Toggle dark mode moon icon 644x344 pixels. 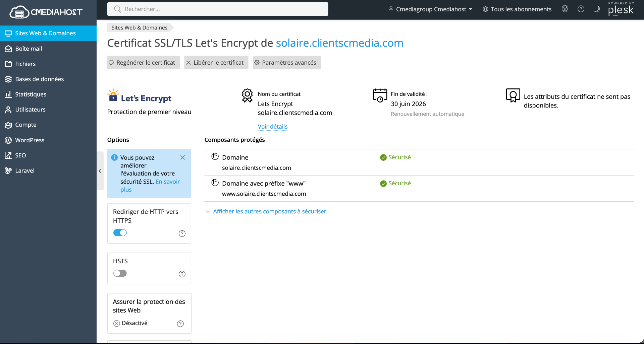coord(597,9)
